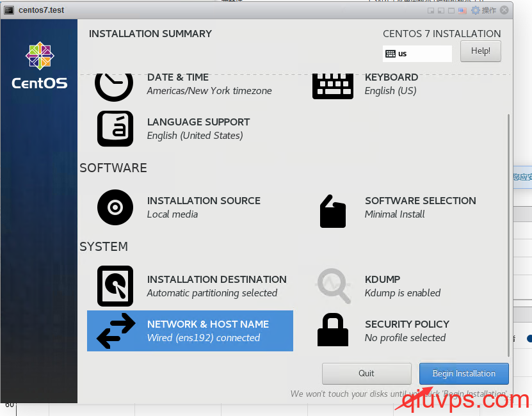Open the LANGUAGE SUPPORT title

198,122
